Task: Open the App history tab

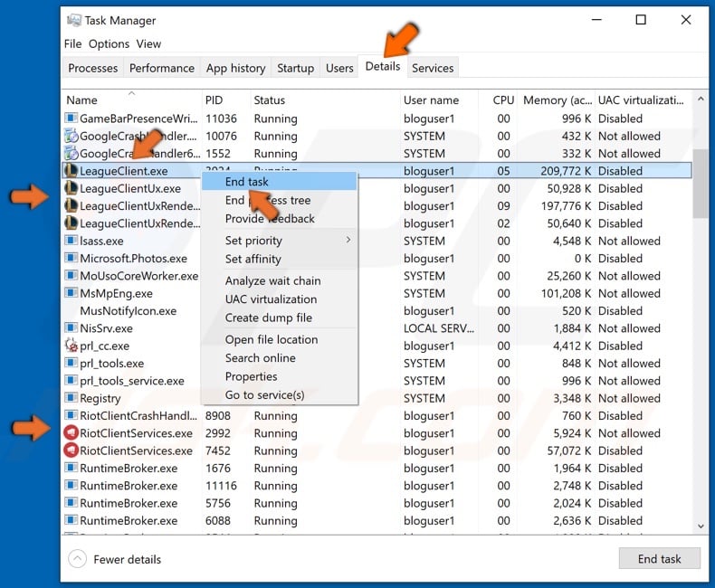Action: [235, 68]
